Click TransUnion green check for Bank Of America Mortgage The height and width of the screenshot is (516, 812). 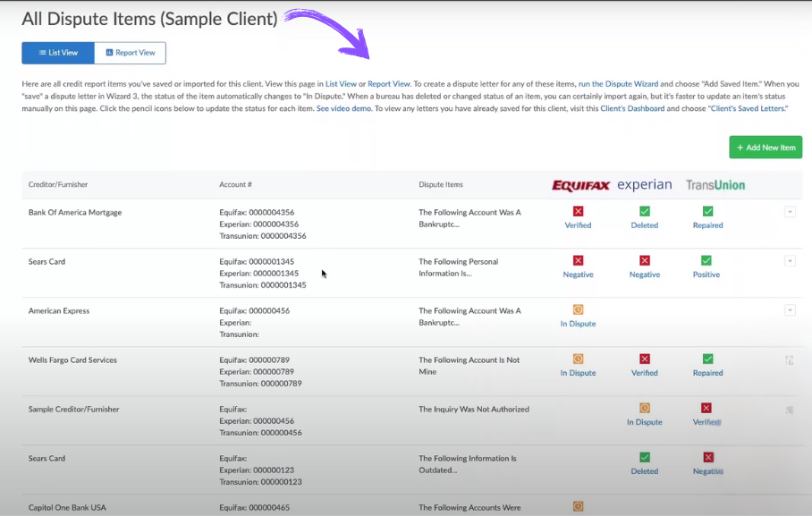707,211
